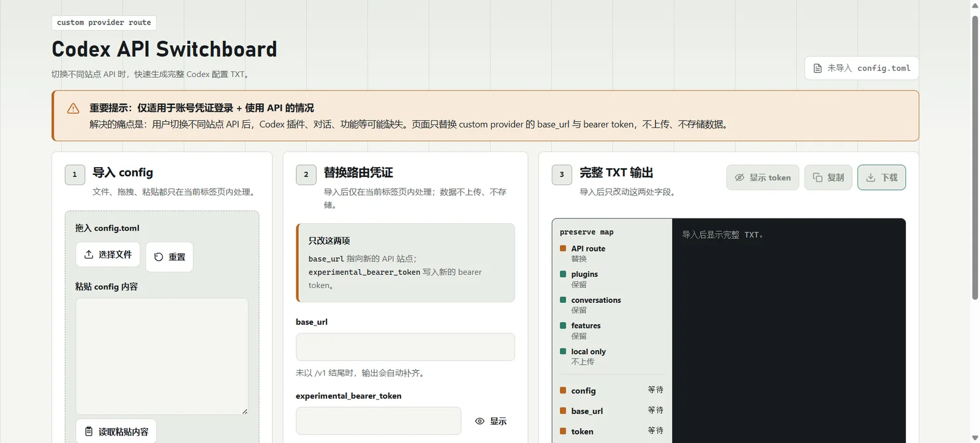This screenshot has height=443, width=980.
Task: Click the 显示 token button
Action: click(763, 177)
